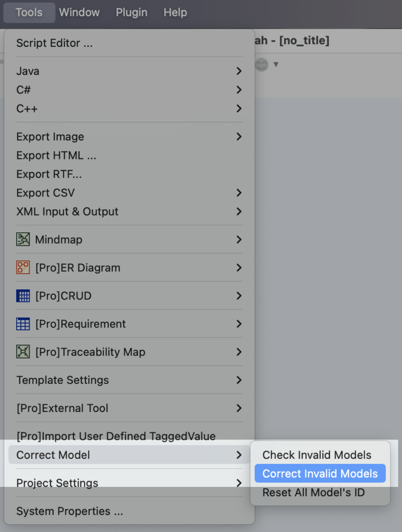Viewport: 402px width, 532px height.
Task: Click the Traceability Map icon
Action: [23, 352]
